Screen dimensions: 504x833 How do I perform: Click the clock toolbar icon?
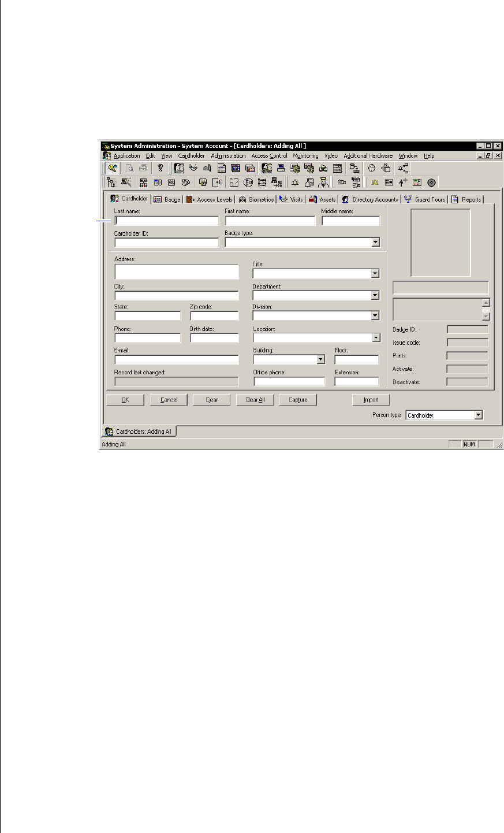(372, 168)
